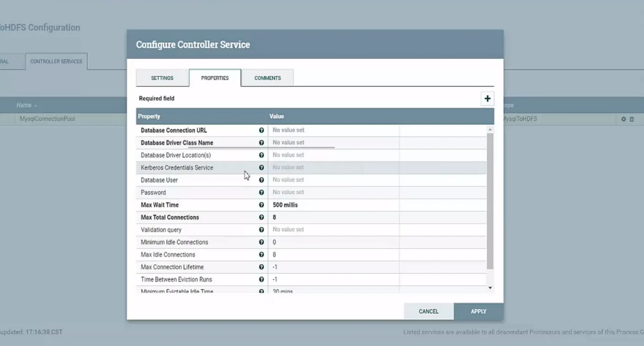
Task: Click Database Connection URL property name
Action: [174, 130]
